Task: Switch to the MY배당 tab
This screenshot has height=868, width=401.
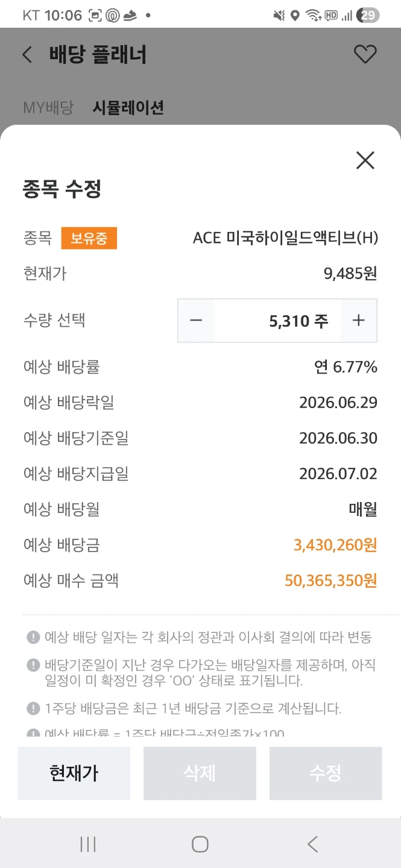Action: (x=48, y=108)
